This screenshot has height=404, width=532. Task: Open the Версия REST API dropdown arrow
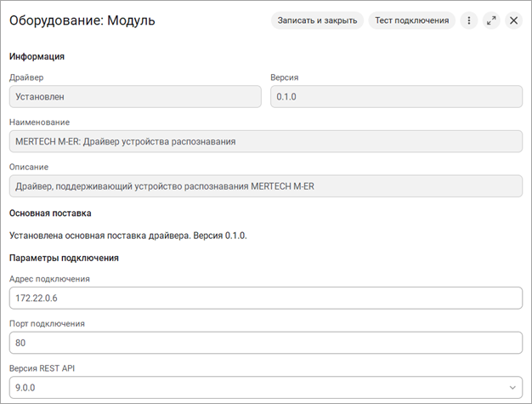pyautogui.click(x=512, y=387)
